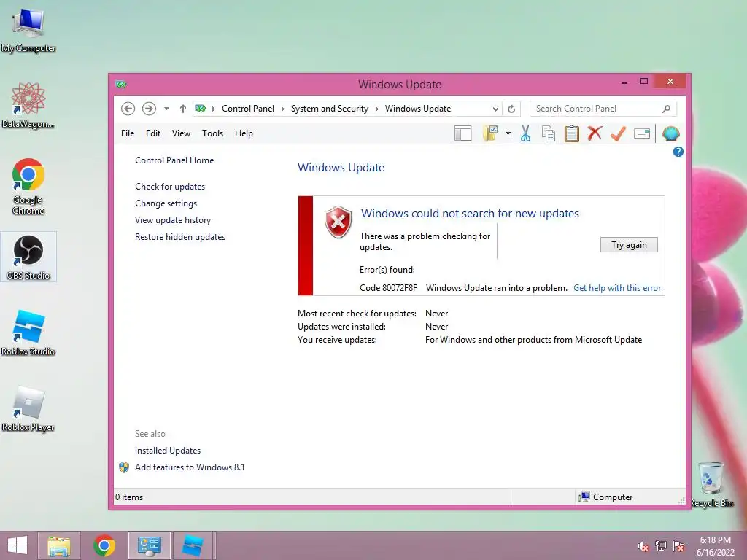Select the Google Chrome desktop shortcut
This screenshot has width=747, height=560.
pyautogui.click(x=28, y=186)
